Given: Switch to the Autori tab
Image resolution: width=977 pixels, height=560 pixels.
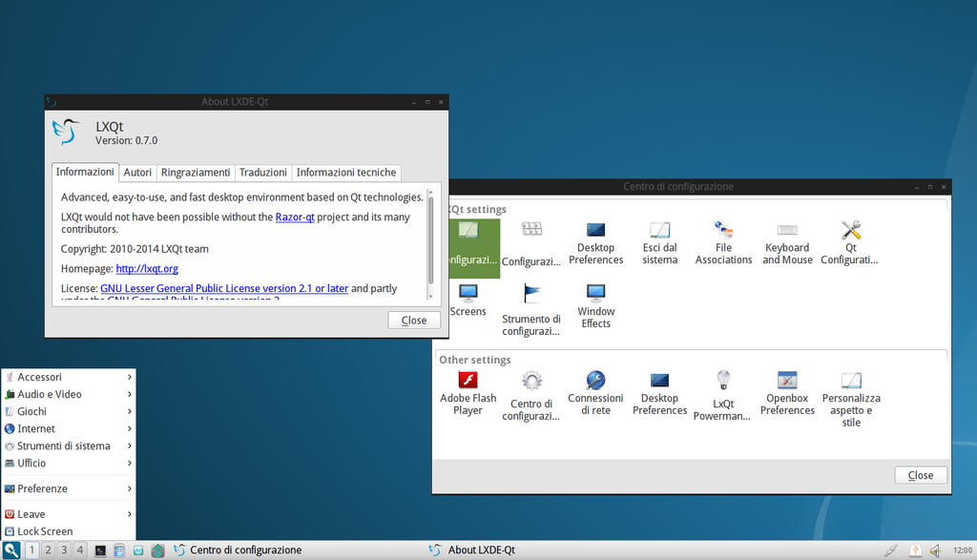Looking at the screenshot, I should (x=137, y=173).
